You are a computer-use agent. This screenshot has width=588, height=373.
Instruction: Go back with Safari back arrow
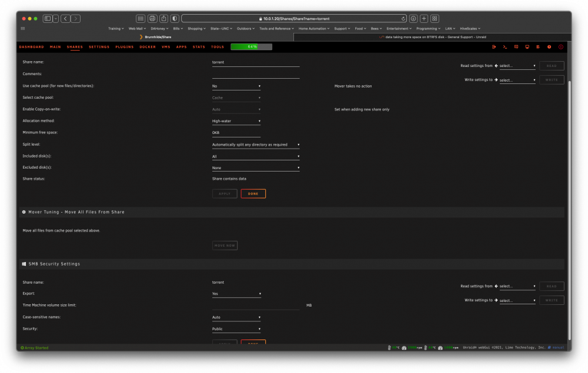tap(66, 18)
